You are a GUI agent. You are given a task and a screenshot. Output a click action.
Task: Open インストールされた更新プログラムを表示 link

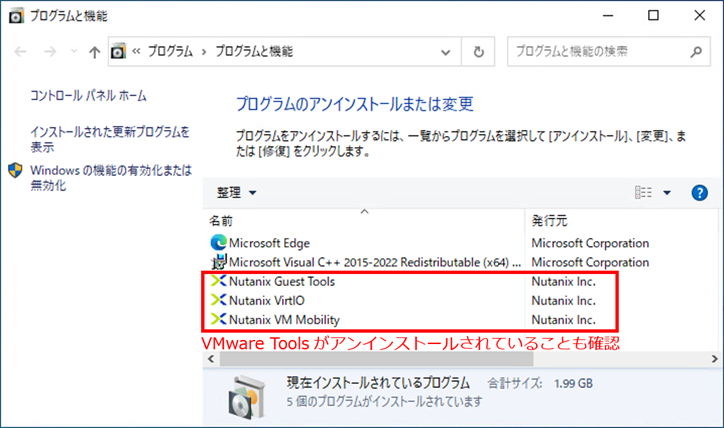coord(110,139)
